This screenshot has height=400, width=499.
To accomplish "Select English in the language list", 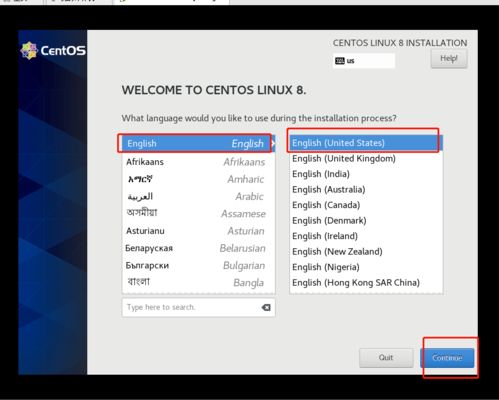I will [199, 144].
